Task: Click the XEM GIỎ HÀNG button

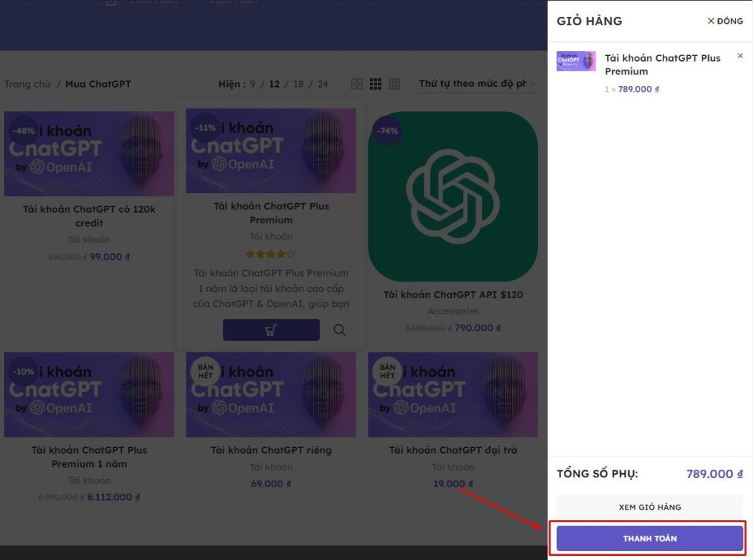Action: (x=650, y=507)
